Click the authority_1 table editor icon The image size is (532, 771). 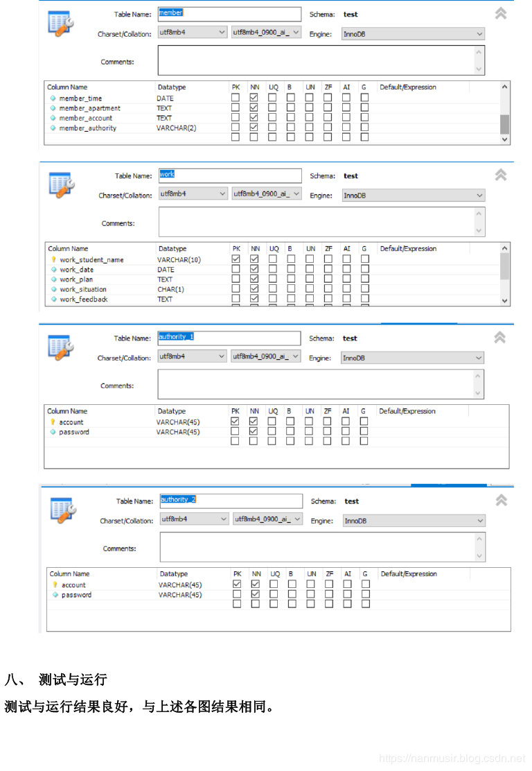[61, 347]
